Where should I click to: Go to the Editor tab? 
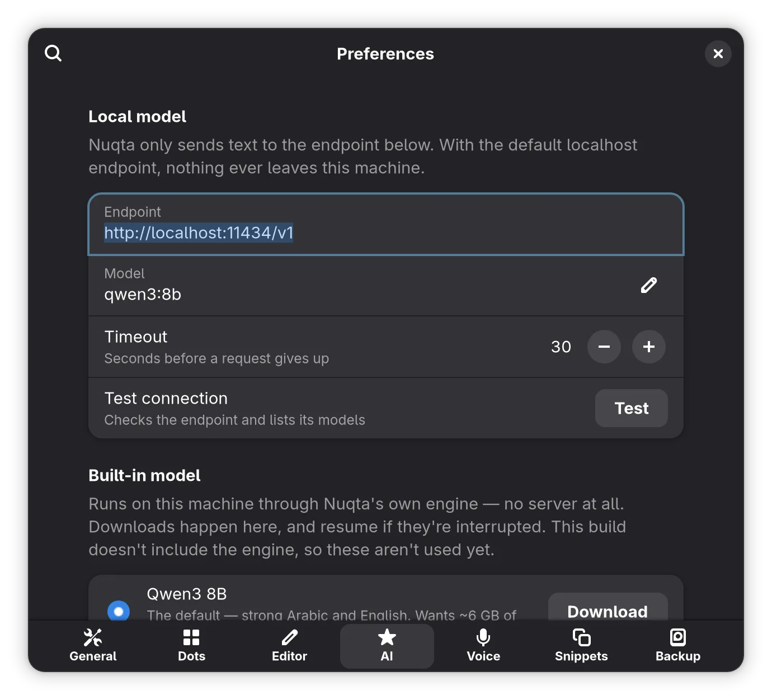tap(289, 646)
